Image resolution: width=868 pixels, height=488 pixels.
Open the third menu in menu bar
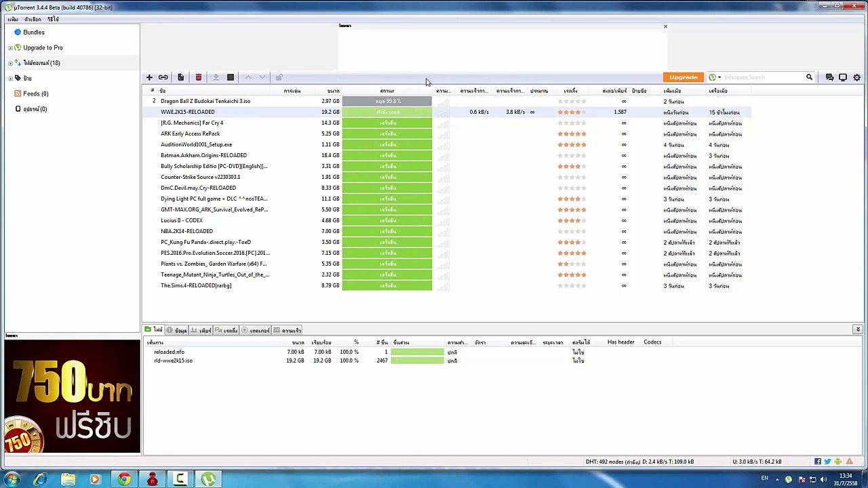pos(53,19)
